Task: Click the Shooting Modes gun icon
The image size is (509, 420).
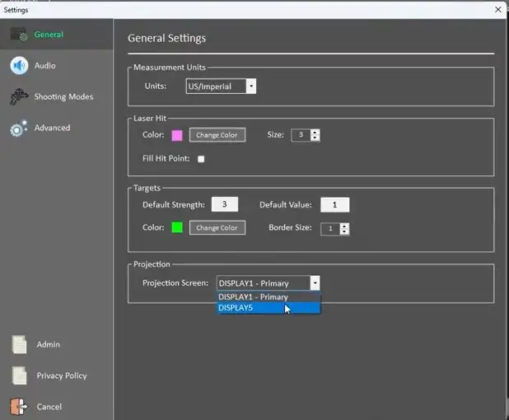Action: pyautogui.click(x=19, y=97)
